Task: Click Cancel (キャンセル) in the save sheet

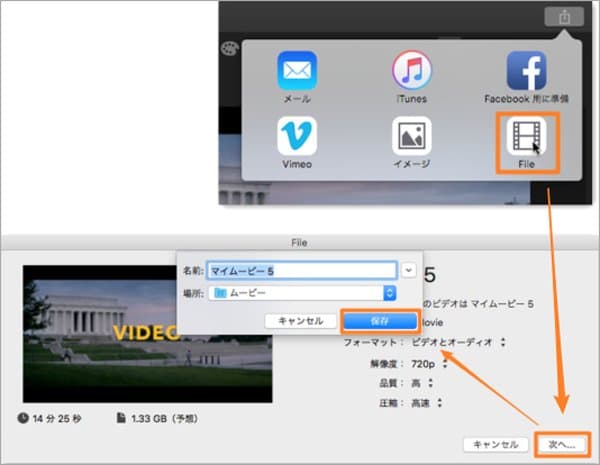Action: coord(300,321)
